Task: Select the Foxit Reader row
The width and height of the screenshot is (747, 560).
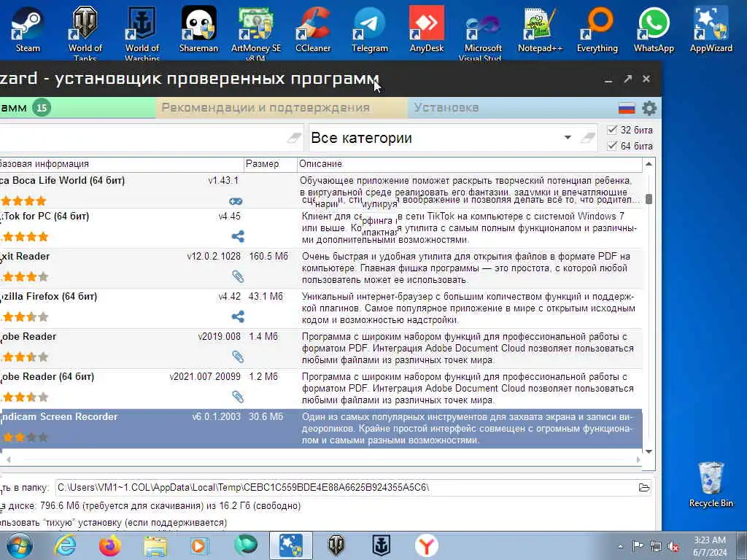Action: [321, 268]
